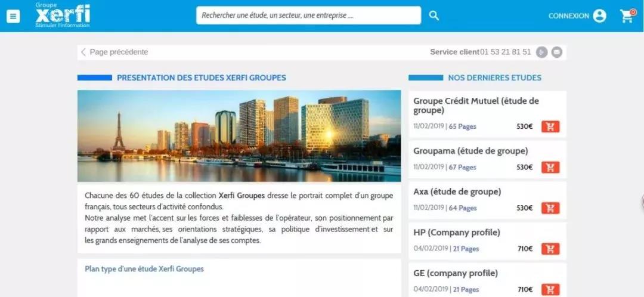Add Groupe Crédit Mutuel study to cart

click(550, 126)
